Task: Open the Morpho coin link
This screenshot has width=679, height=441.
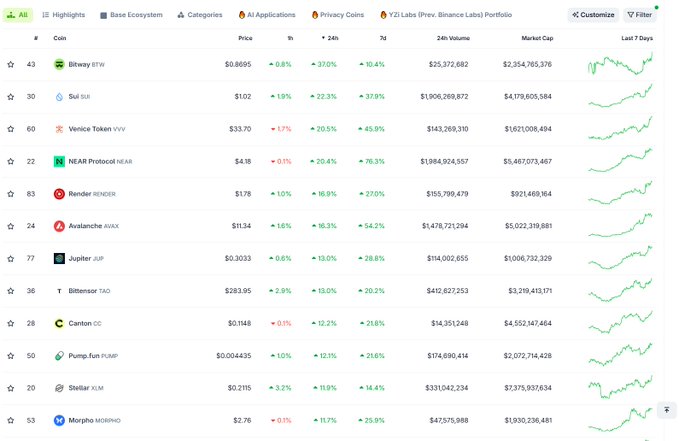Action: (94, 421)
